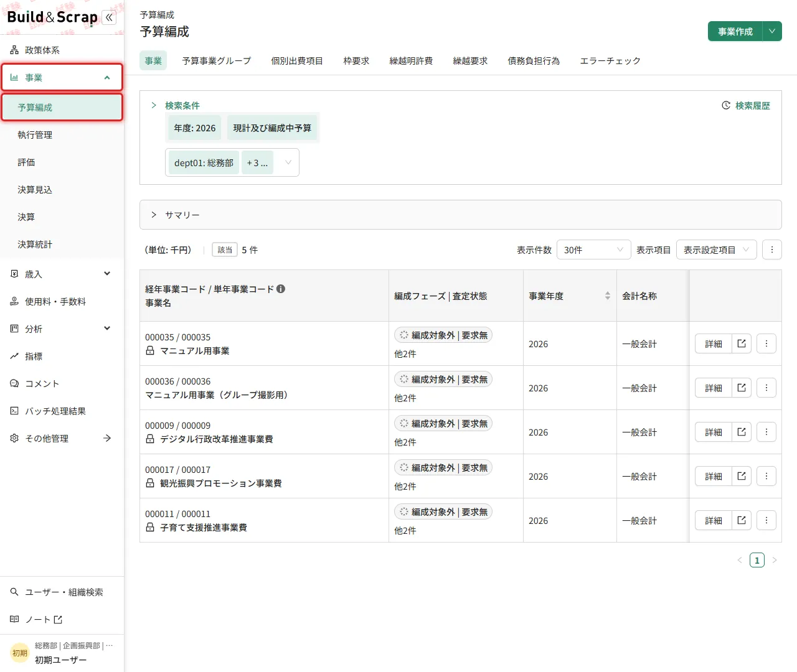The height and width of the screenshot is (672, 797).
Task: Open the ノート external link
Action: click(x=62, y=620)
